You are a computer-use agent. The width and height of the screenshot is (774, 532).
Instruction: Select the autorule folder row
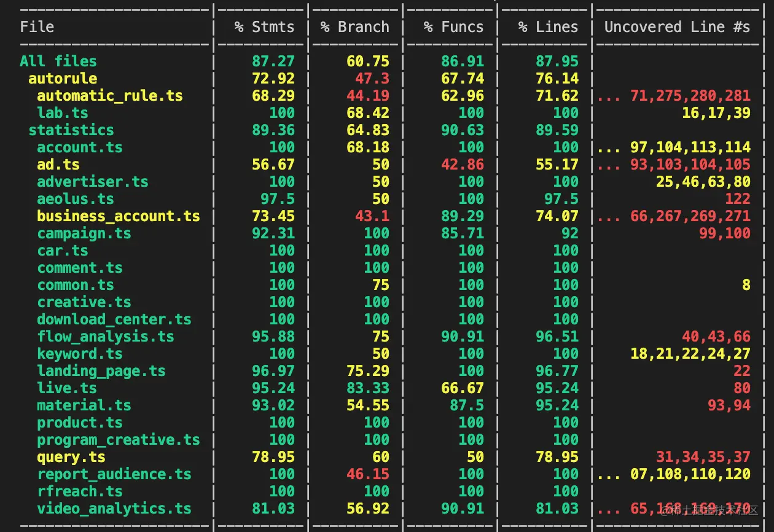coord(63,79)
